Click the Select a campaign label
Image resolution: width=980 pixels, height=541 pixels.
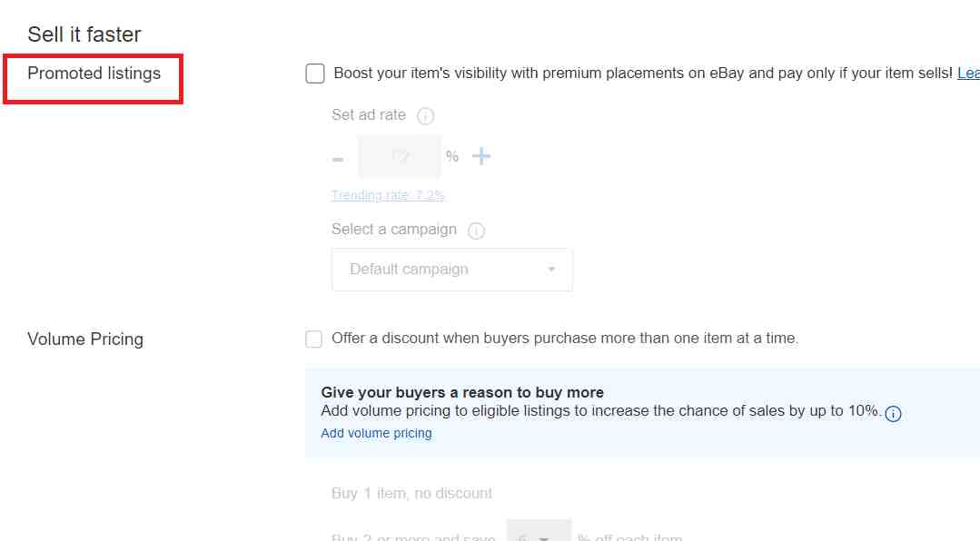click(x=394, y=230)
